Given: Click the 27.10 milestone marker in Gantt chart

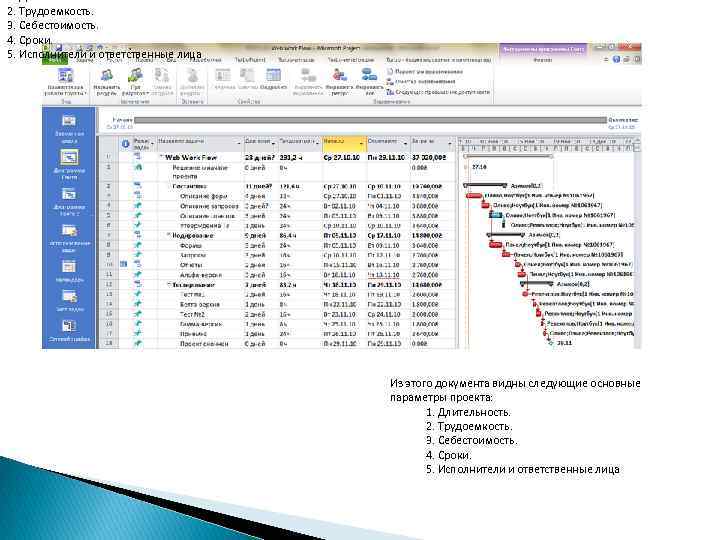Looking at the screenshot, I should click(x=466, y=167).
